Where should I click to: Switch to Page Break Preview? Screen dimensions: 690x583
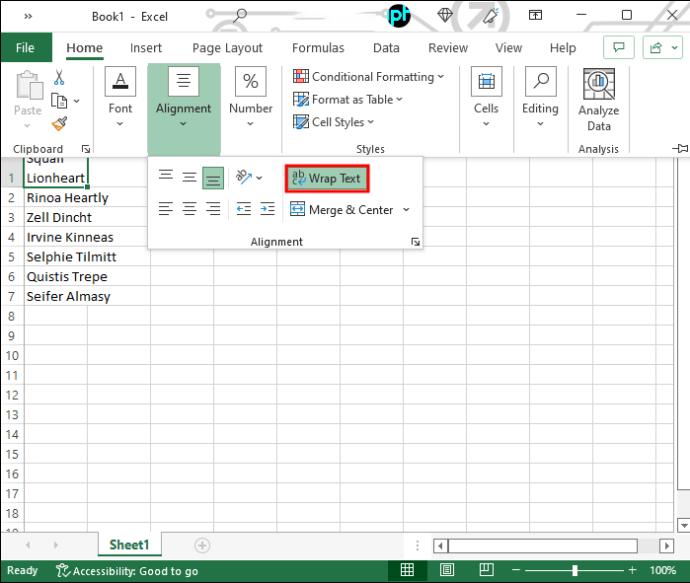(x=486, y=570)
